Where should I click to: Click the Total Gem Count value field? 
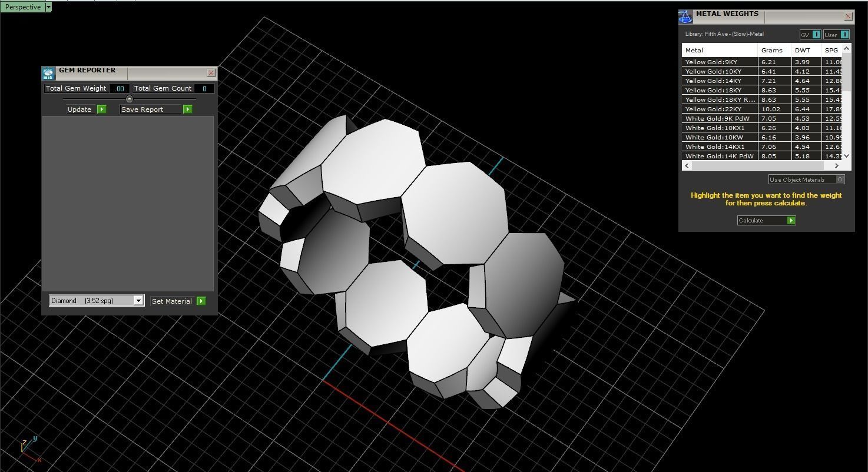pyautogui.click(x=204, y=89)
